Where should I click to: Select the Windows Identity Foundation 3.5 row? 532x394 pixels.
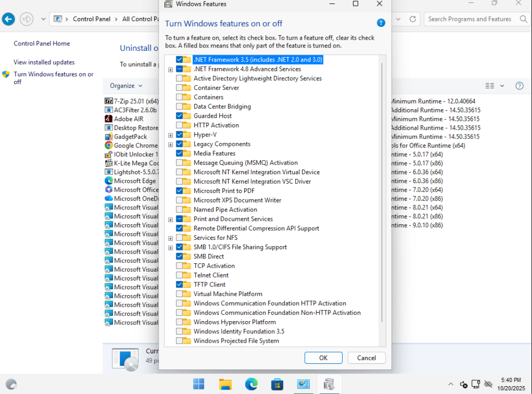[x=239, y=331]
